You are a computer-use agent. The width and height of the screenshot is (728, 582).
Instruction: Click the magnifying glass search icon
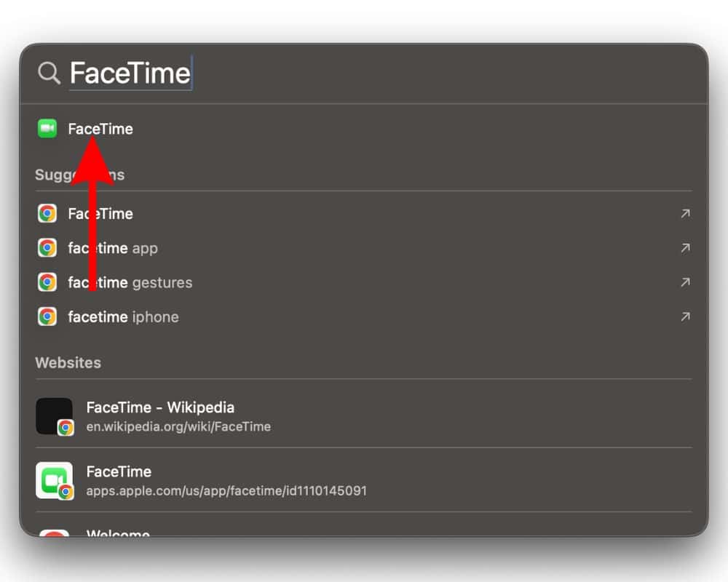coord(49,73)
